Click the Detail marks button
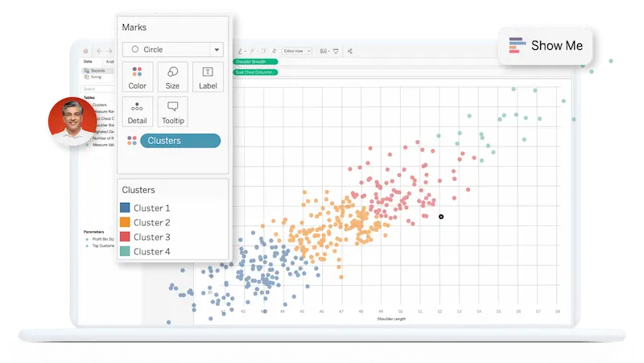Image resolution: width=644 pixels, height=363 pixels. [x=138, y=112]
